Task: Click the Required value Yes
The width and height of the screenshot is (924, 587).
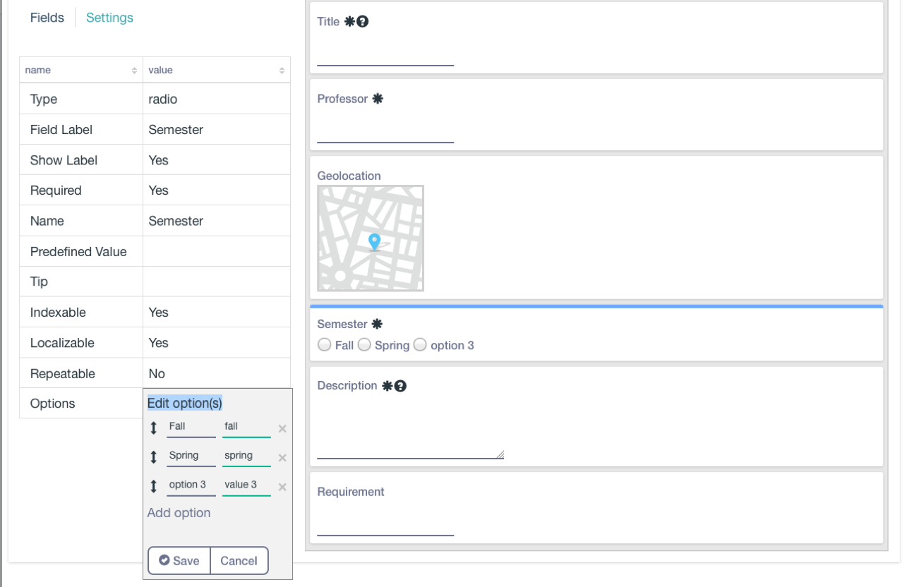Action: [158, 190]
